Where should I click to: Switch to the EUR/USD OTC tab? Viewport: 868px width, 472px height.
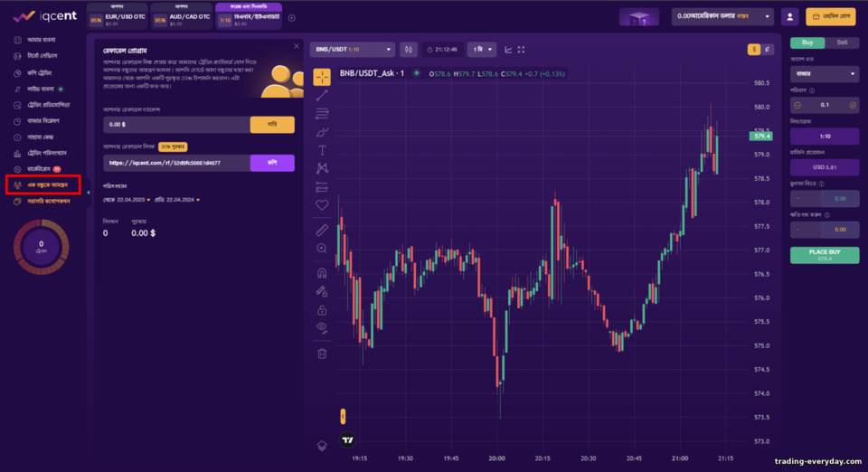point(118,20)
